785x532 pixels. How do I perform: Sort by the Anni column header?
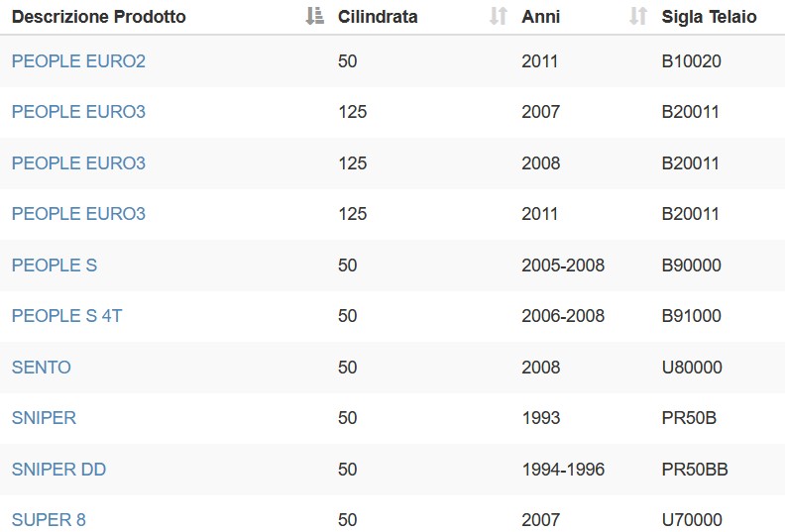tap(541, 17)
